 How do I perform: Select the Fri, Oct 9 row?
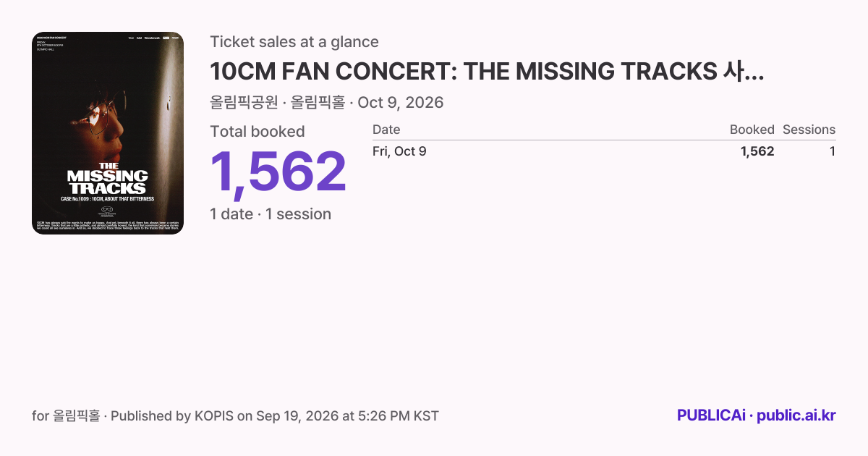click(x=604, y=151)
